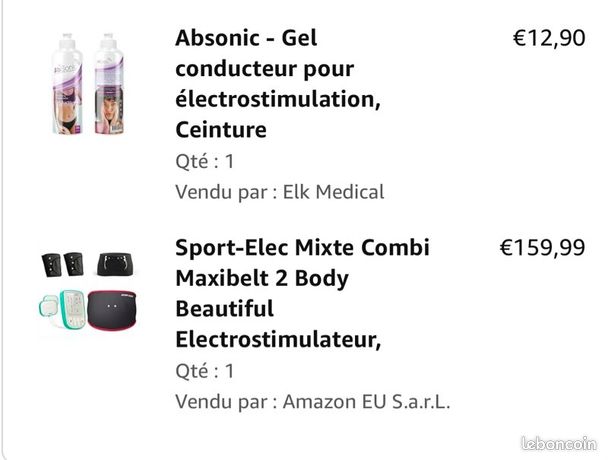The width and height of the screenshot is (608, 460).
Task: Click quantity label under Sport-Elec Maxibelt
Action: [205, 371]
